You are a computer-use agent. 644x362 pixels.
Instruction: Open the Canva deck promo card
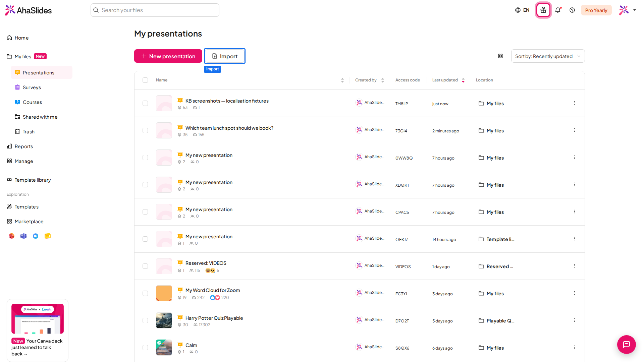(38, 330)
